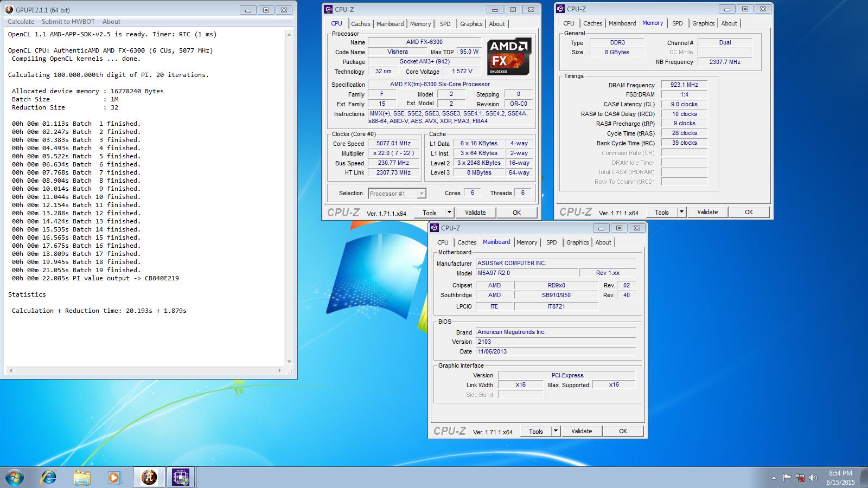Open Graphics tab in Mainboard CPU-Z window

tap(577, 242)
